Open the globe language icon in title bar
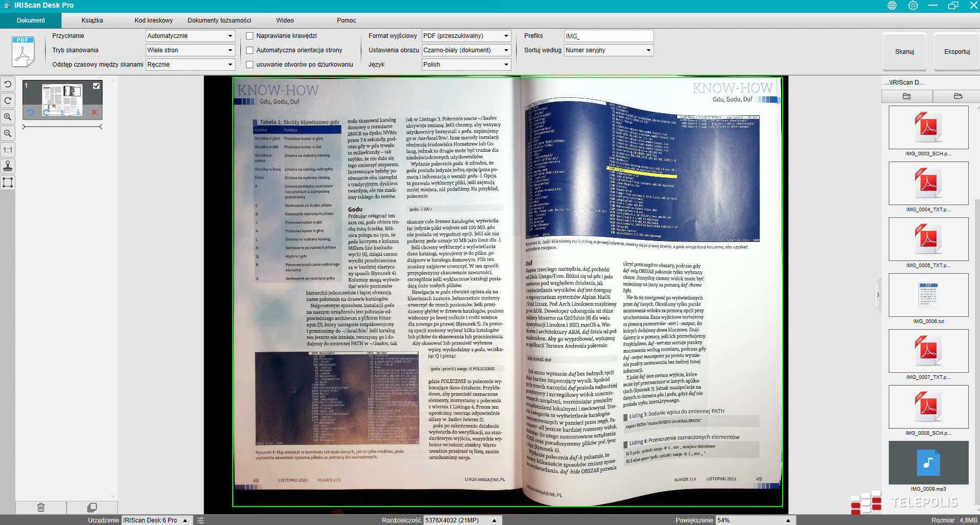980x525 pixels. click(x=892, y=6)
